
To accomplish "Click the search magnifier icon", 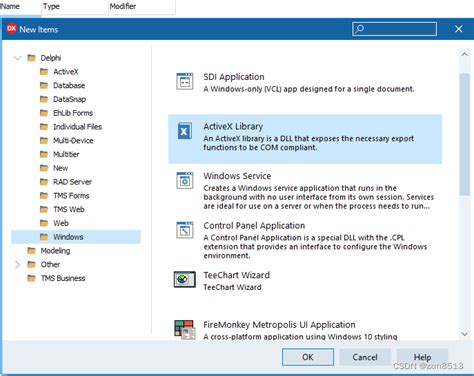I will (359, 29).
